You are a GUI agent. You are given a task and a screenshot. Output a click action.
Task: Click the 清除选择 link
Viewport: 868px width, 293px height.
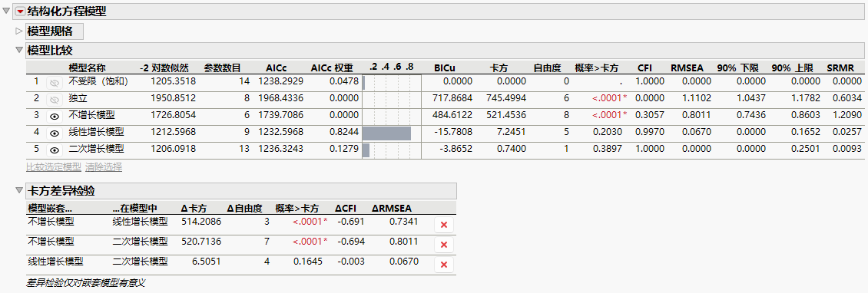pos(104,167)
